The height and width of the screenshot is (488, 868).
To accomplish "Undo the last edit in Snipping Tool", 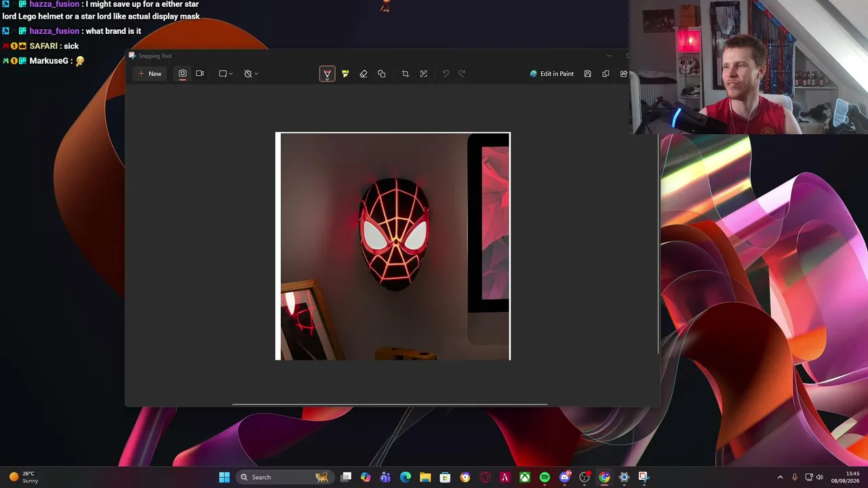I will click(446, 74).
